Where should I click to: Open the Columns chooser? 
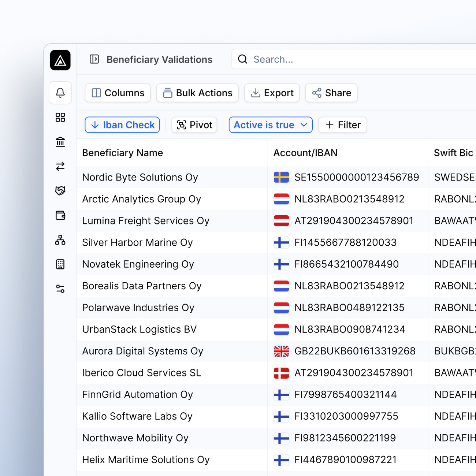click(118, 93)
